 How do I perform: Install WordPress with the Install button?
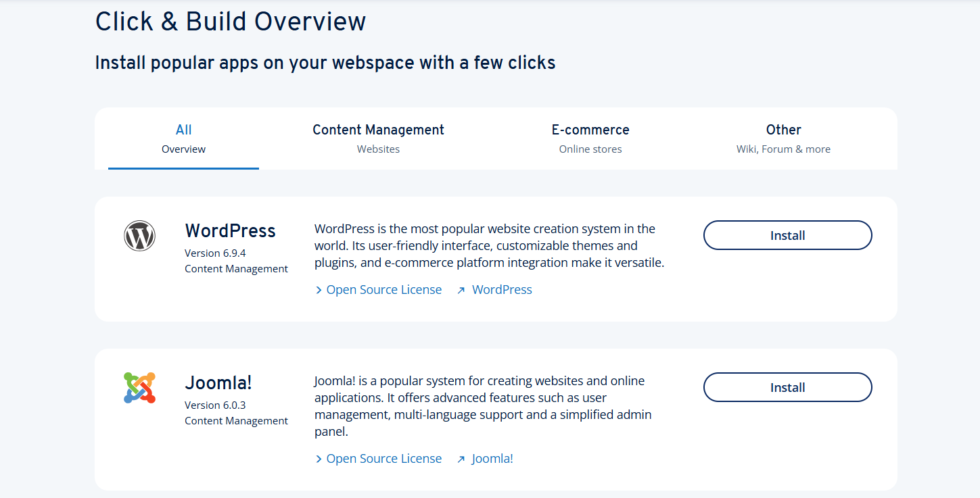click(x=788, y=235)
